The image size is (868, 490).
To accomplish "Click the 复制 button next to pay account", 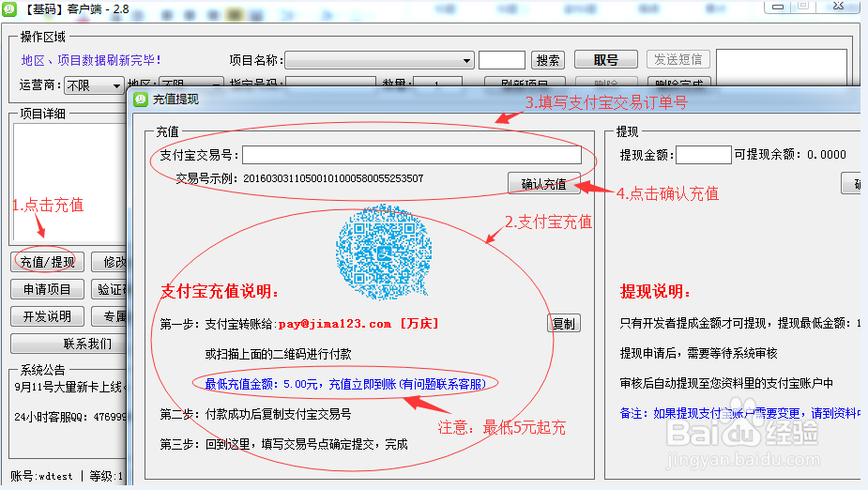I will (x=564, y=323).
